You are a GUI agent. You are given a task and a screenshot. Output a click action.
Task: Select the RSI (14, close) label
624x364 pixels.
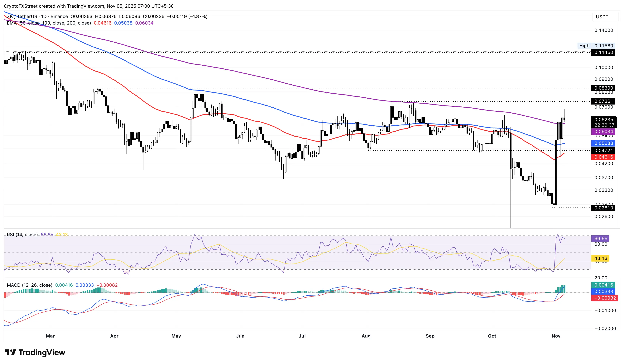(x=22, y=234)
